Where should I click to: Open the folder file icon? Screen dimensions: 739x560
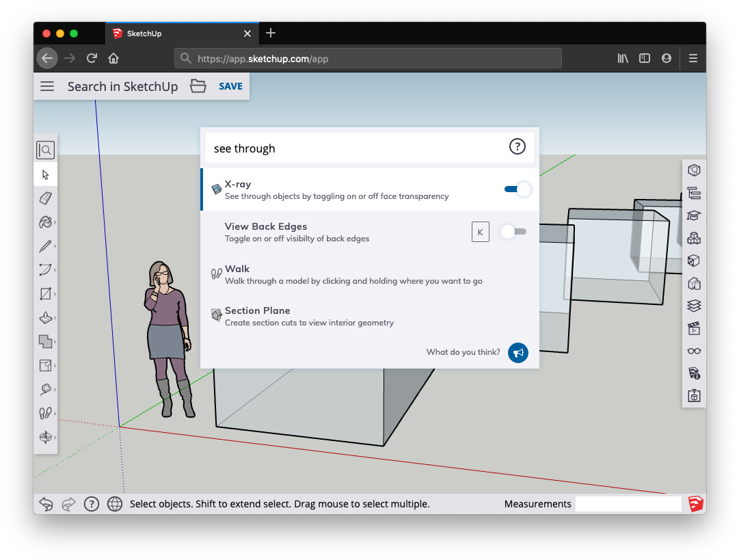(198, 86)
